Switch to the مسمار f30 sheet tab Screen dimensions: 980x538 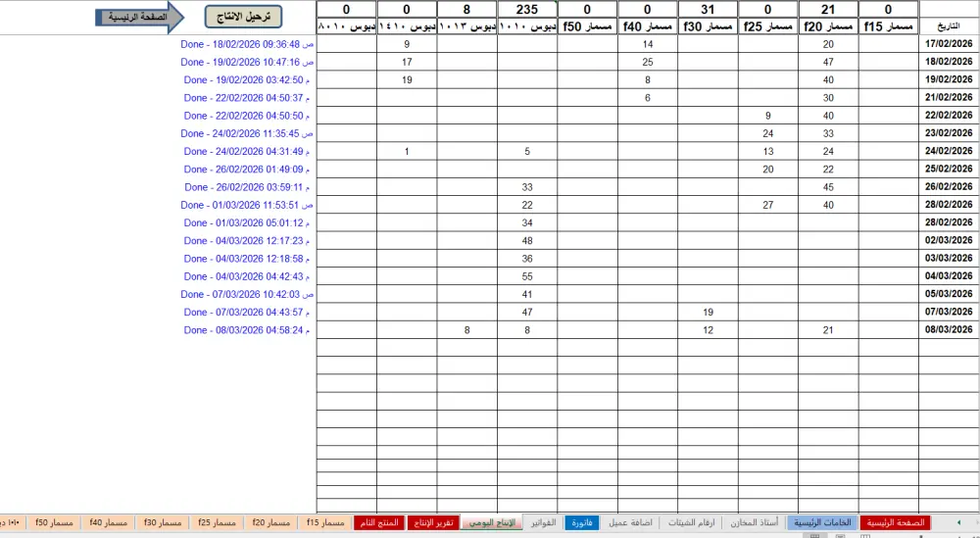(x=163, y=522)
